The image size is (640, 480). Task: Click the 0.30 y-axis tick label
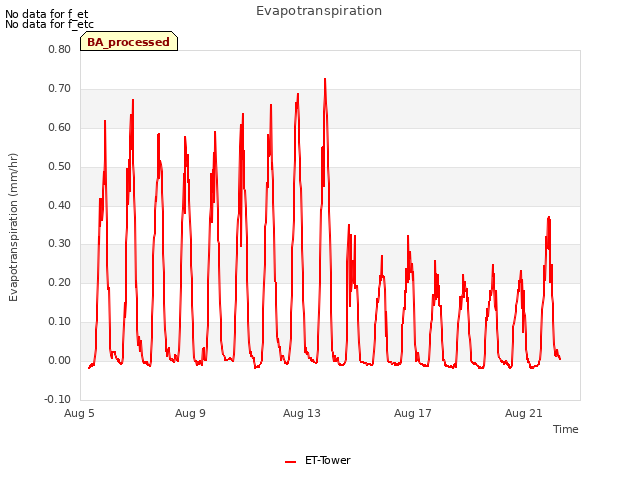(x=59, y=243)
